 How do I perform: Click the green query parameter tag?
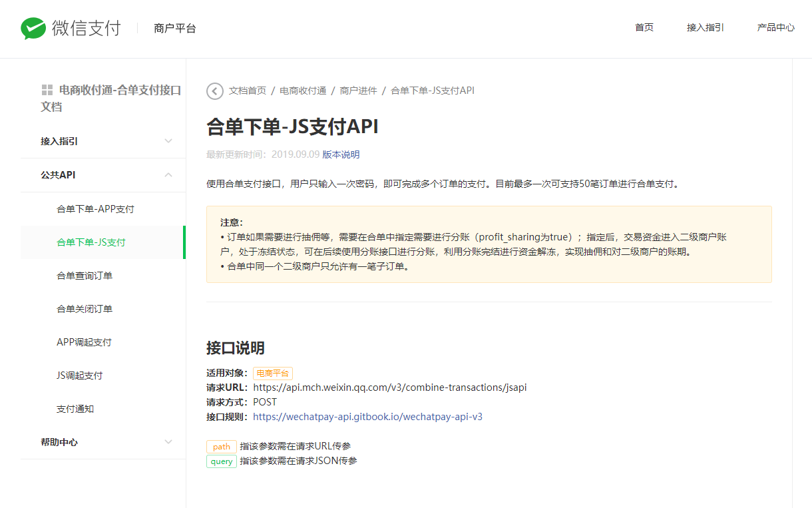click(x=222, y=461)
